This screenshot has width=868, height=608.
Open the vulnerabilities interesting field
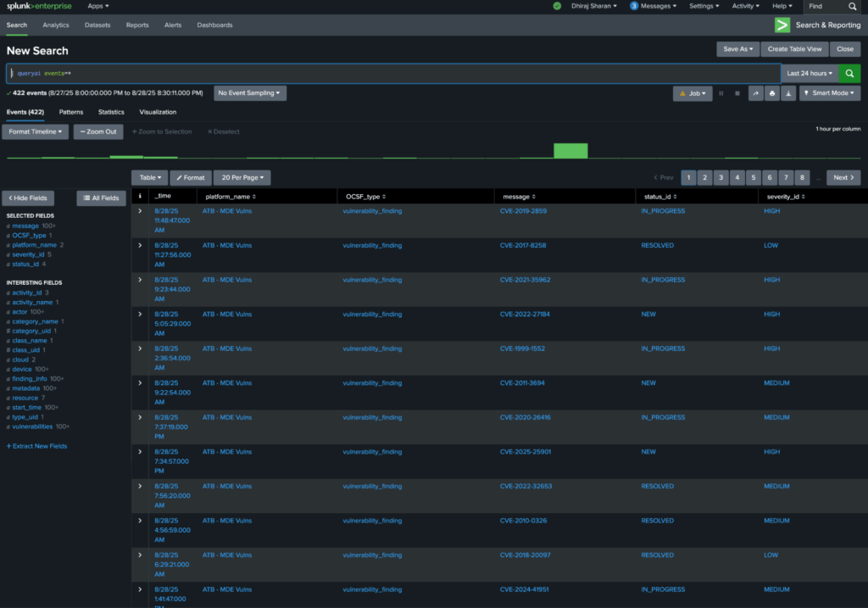pyautogui.click(x=33, y=427)
